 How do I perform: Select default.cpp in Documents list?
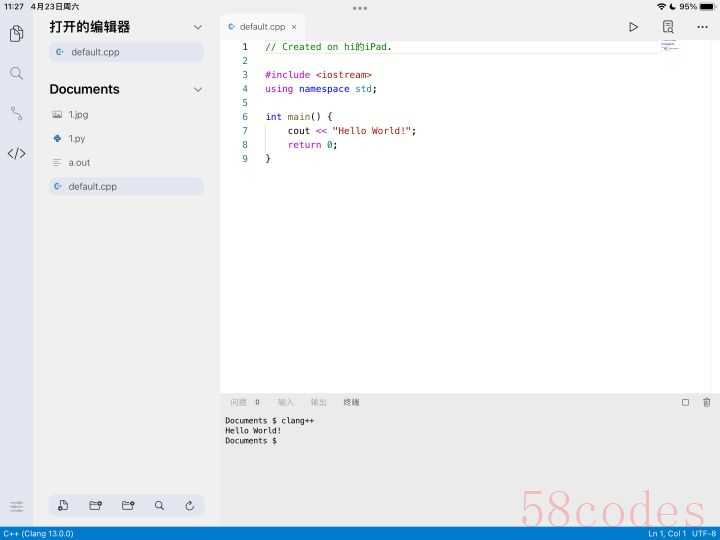click(126, 186)
